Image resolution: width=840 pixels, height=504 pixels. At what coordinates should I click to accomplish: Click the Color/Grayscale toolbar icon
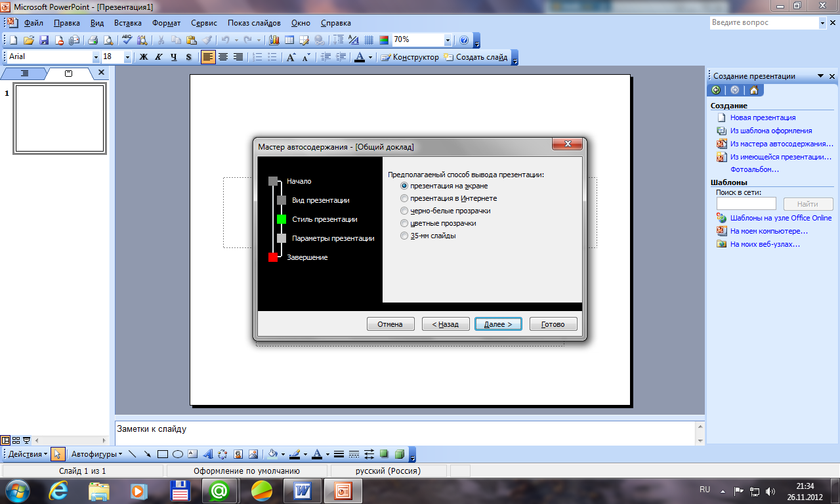[x=384, y=40]
